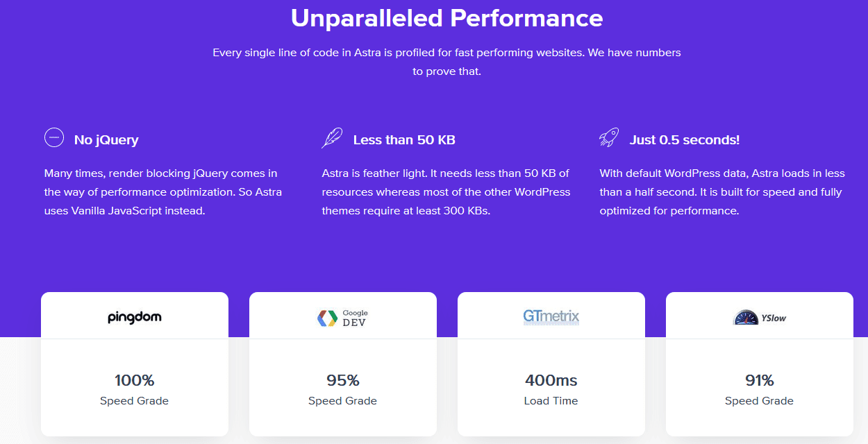Click the 91% Speed Grade value

click(x=760, y=380)
